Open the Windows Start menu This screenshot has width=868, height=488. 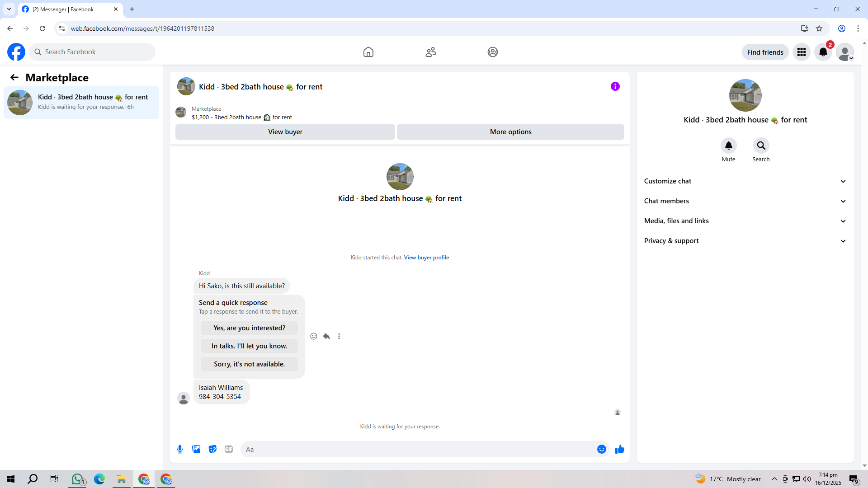pyautogui.click(x=11, y=479)
